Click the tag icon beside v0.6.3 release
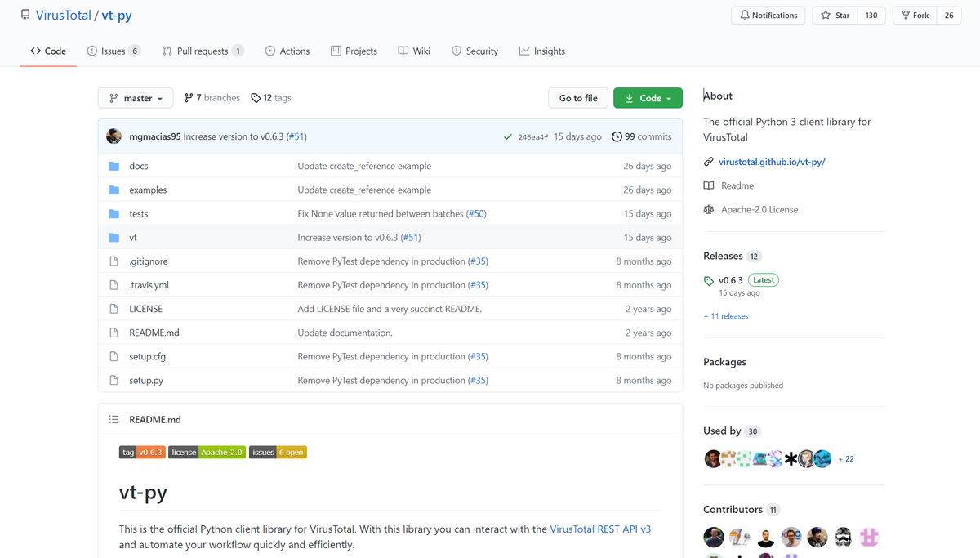 [709, 280]
